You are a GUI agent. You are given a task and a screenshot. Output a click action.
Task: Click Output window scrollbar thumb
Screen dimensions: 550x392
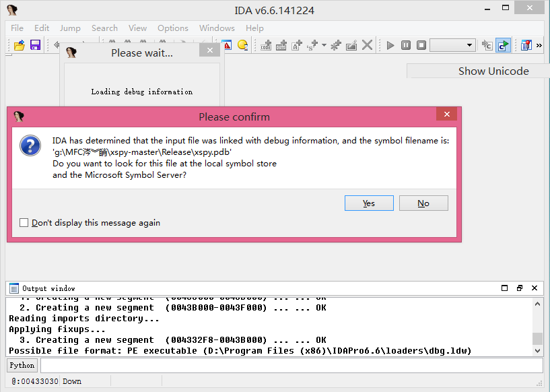coord(537,339)
